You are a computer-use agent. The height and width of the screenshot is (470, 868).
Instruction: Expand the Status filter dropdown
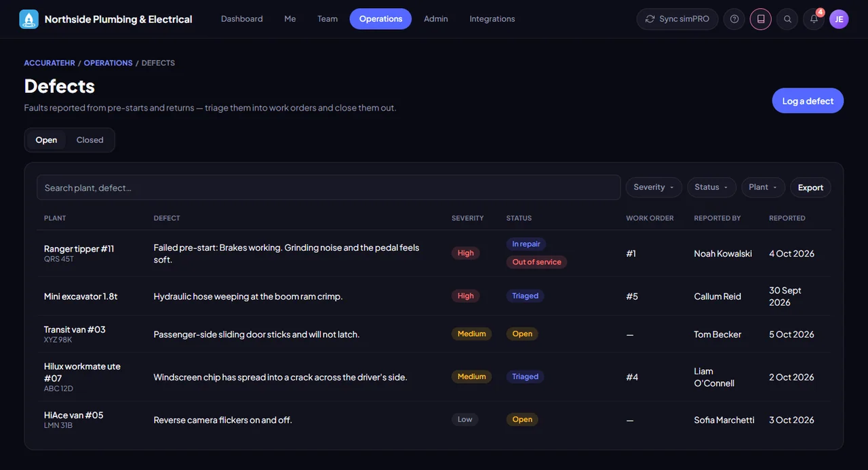point(711,187)
